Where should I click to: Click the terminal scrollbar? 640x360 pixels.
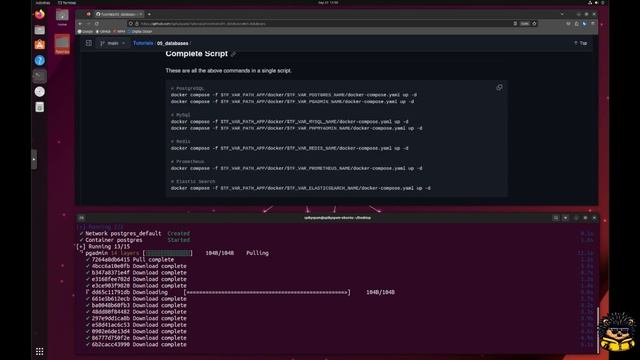click(x=597, y=329)
